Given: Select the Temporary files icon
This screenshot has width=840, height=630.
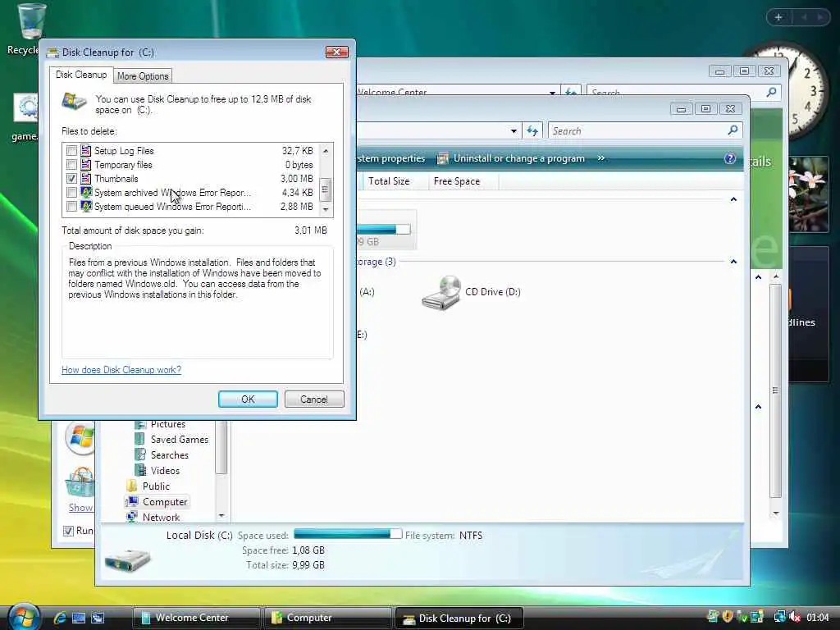Looking at the screenshot, I should pos(85,164).
